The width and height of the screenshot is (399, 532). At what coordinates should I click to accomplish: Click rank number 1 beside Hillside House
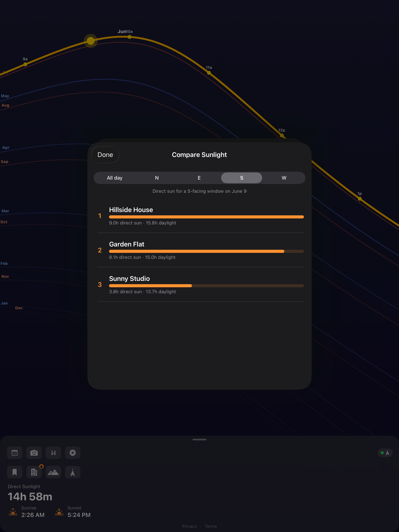(x=100, y=216)
